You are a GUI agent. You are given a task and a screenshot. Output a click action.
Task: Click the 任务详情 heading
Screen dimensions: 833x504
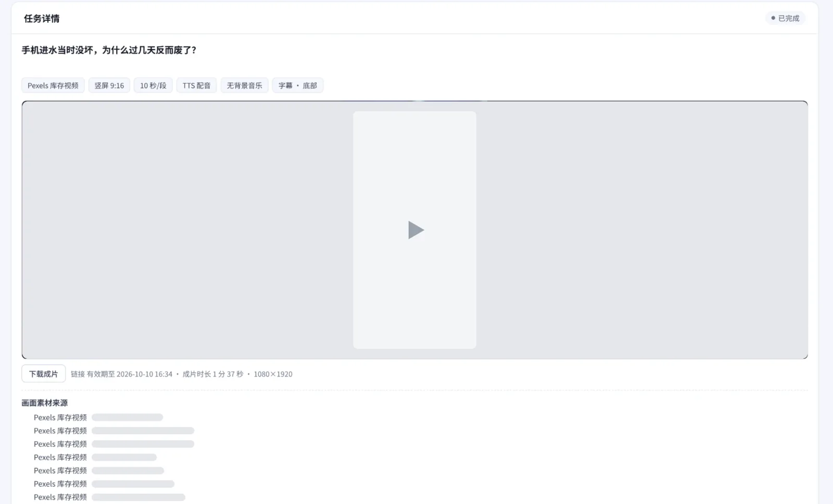point(42,19)
